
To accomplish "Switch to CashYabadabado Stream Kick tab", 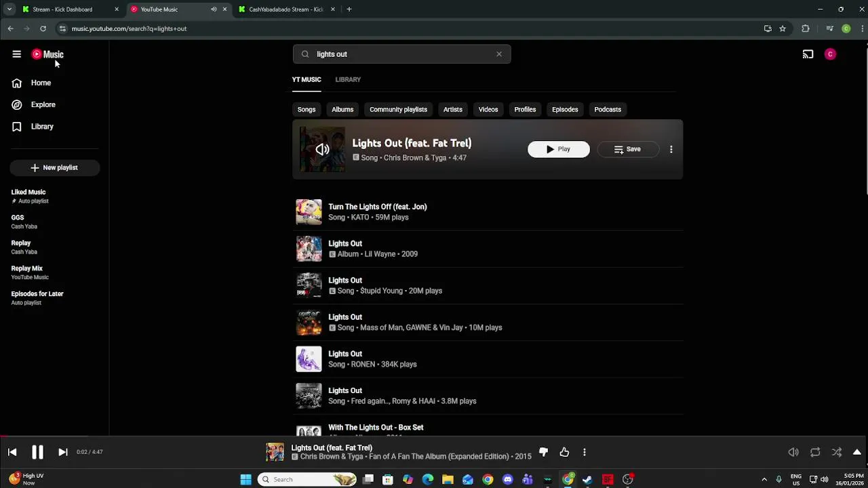I will pyautogui.click(x=286, y=9).
